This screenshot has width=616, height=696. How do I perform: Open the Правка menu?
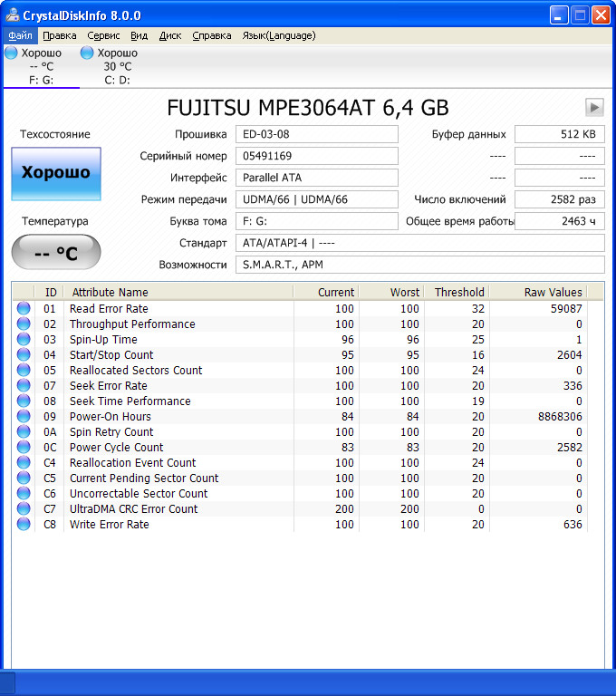(x=60, y=35)
